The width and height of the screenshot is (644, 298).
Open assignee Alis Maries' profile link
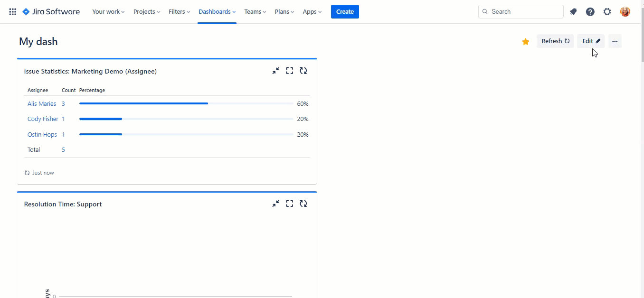point(42,103)
